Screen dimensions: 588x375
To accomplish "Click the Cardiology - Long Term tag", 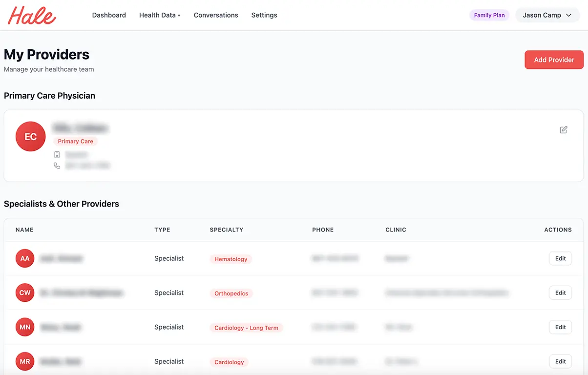I will click(247, 328).
